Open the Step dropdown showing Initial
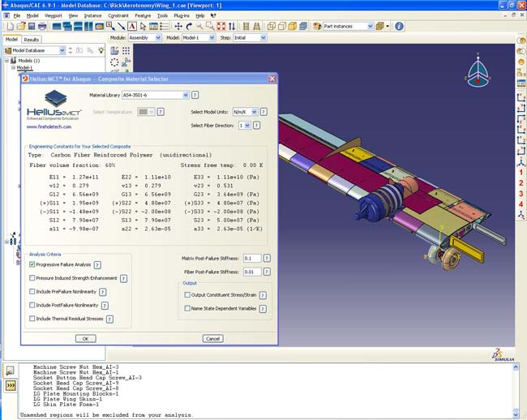 click(263, 37)
